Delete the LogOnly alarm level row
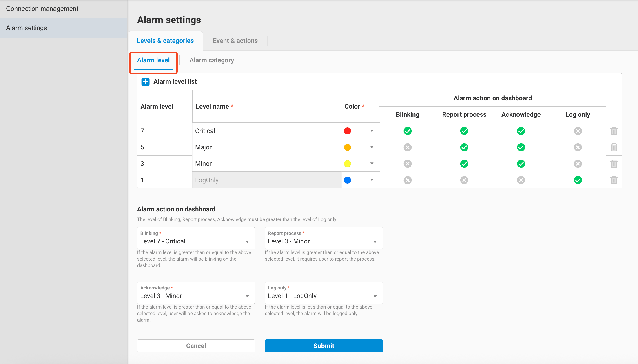The height and width of the screenshot is (364, 638). tap(614, 180)
